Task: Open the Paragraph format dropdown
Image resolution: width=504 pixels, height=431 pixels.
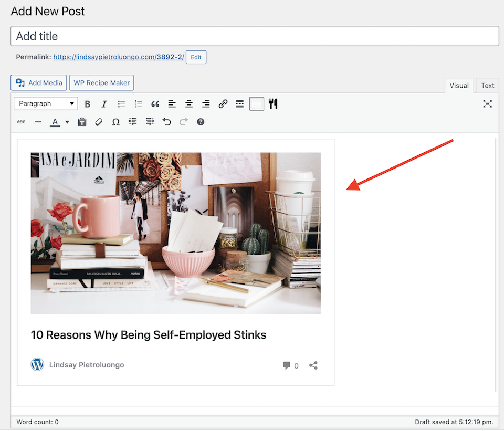Action: point(46,104)
